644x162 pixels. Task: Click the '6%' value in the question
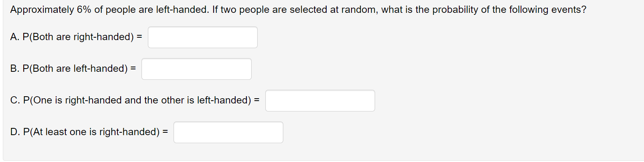point(84,10)
